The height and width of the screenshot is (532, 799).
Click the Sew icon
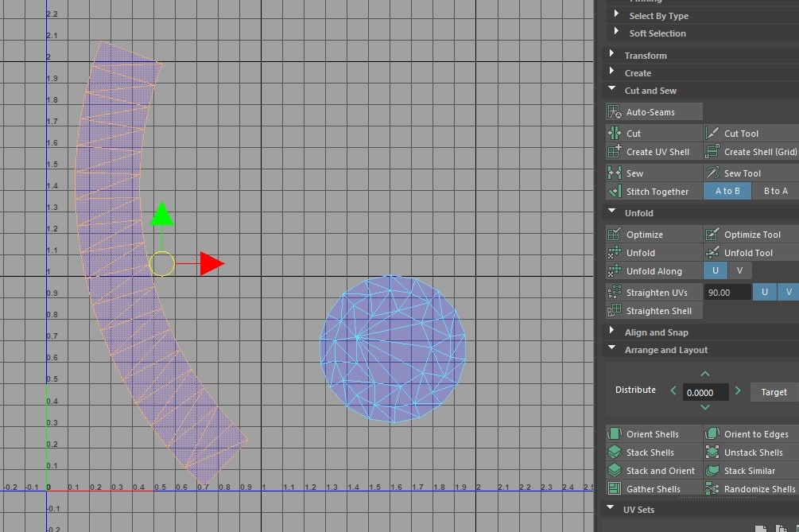[x=614, y=173]
